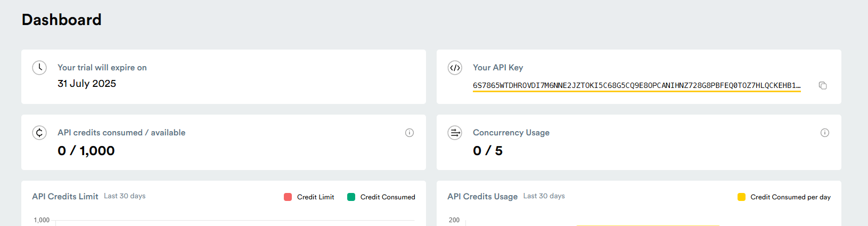Click the info icon for API credits consumed
868x226 pixels.
410,133
